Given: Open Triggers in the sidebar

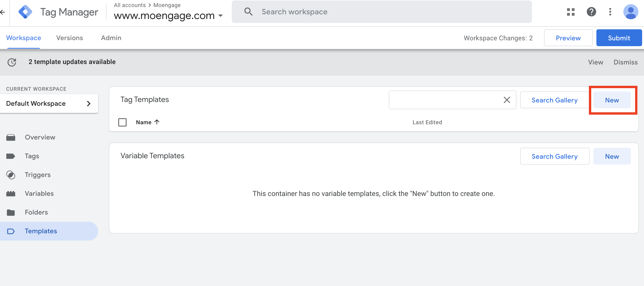Looking at the screenshot, I should pos(38,175).
